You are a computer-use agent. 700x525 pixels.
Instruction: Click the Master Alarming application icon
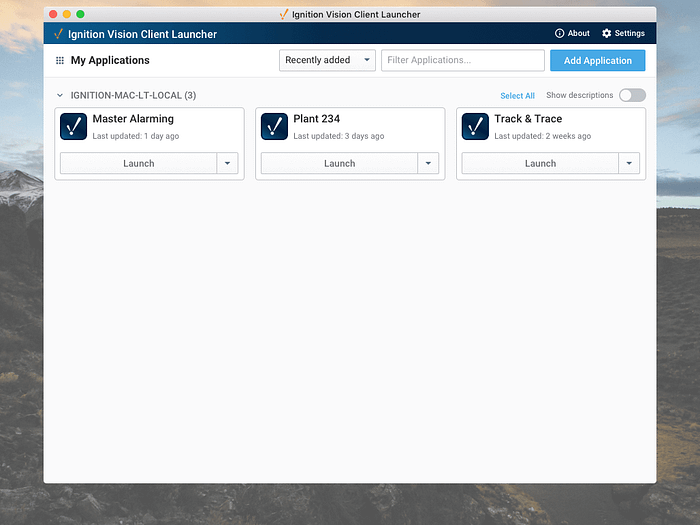tap(74, 126)
